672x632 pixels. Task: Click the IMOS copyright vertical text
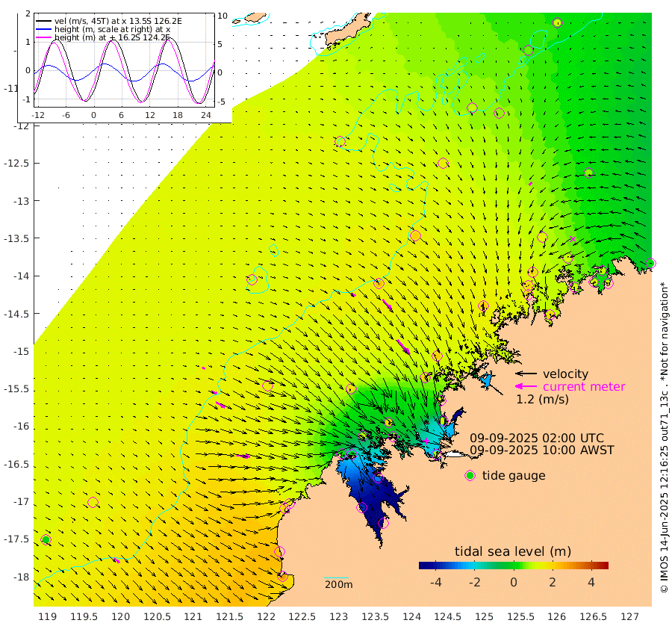click(x=665, y=437)
